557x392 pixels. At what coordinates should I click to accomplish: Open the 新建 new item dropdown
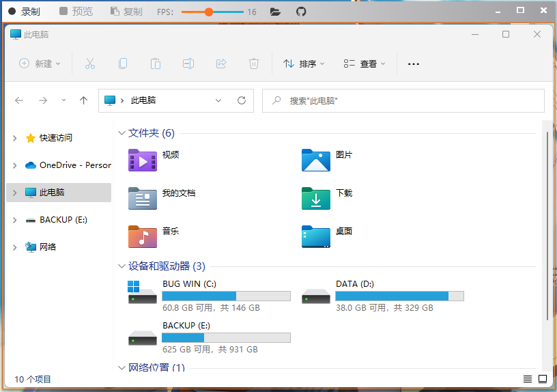(x=40, y=64)
